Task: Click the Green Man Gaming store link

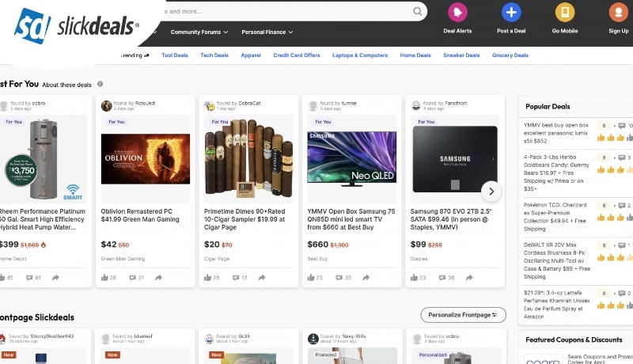Action: [x=123, y=259]
